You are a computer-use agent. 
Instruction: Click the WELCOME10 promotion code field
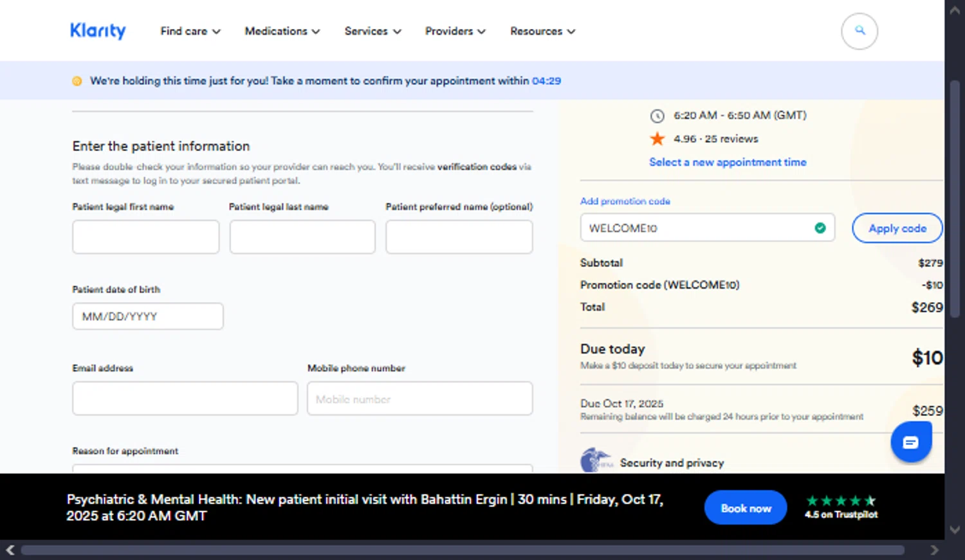click(x=708, y=228)
